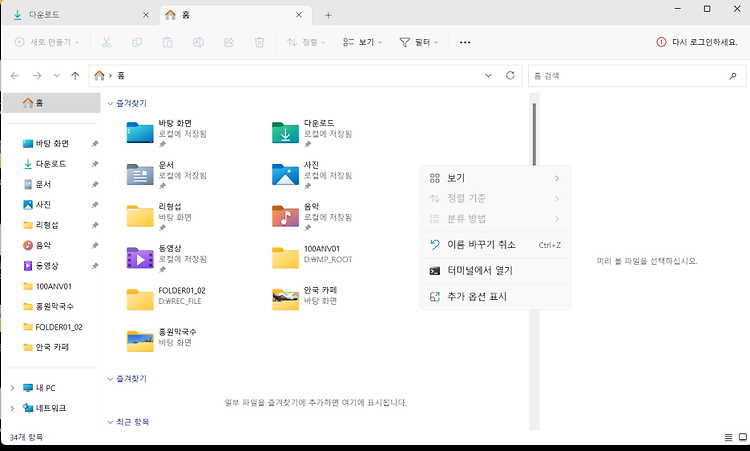Open the 새로 만들기 dropdown
Viewport: 750px width, 451px height.
click(47, 42)
